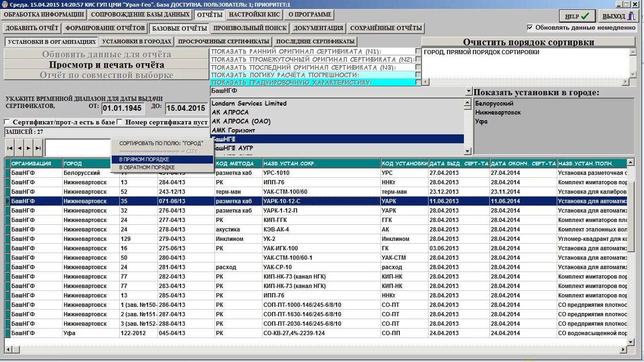The height and width of the screenshot is (362, 644).
Task: Go to first record navigation arrow
Action: (x=9, y=148)
